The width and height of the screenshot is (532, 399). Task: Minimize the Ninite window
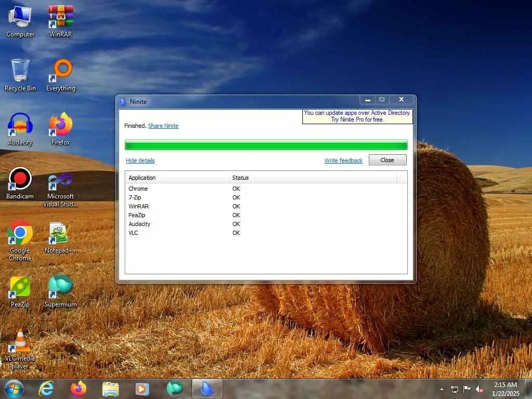tap(367, 100)
